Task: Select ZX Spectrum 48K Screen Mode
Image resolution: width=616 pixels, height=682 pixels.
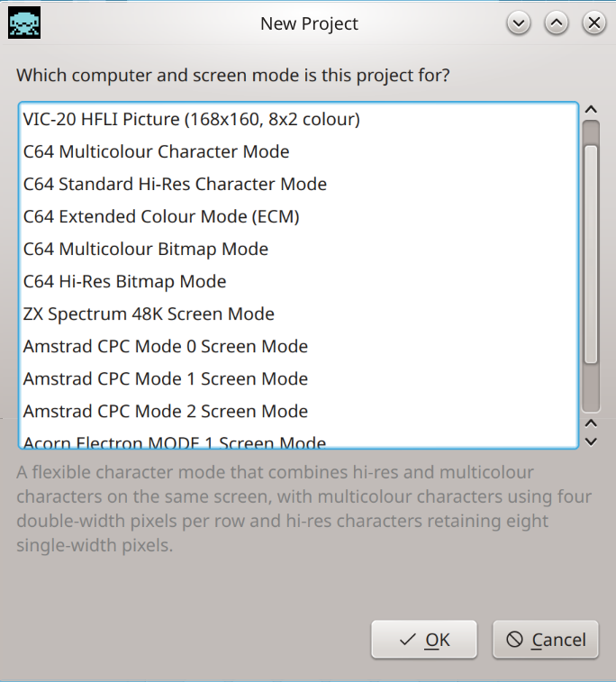Action: 299,314
